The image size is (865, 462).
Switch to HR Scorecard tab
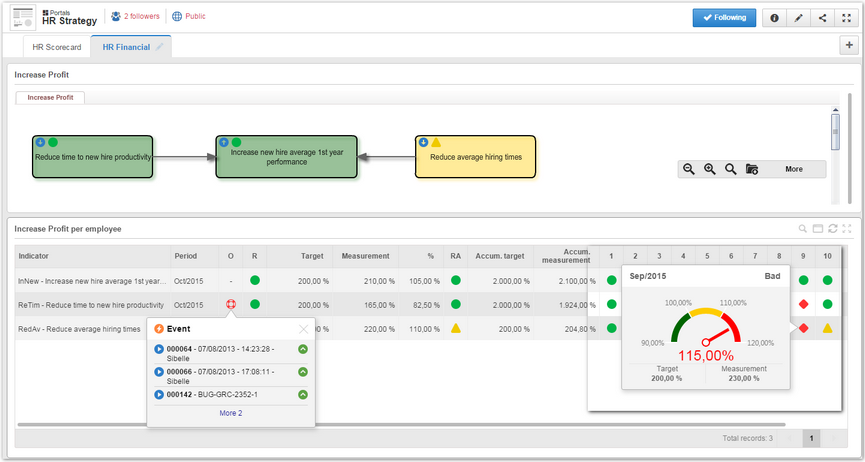(56, 47)
